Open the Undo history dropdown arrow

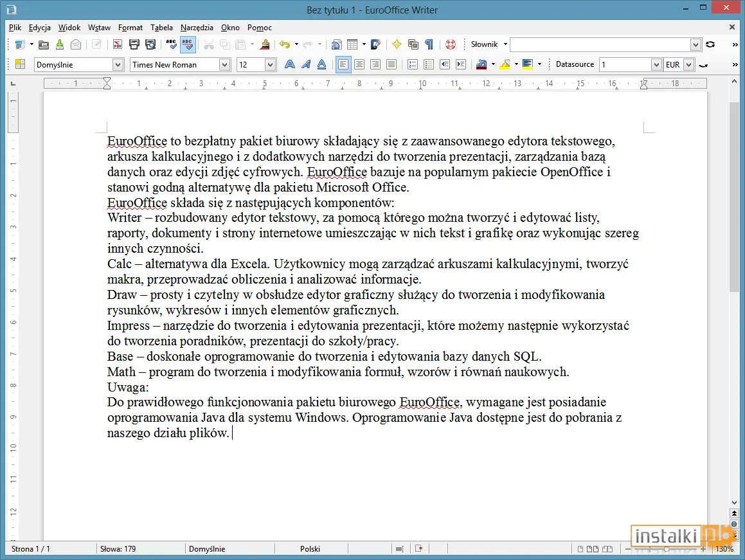coord(296,44)
